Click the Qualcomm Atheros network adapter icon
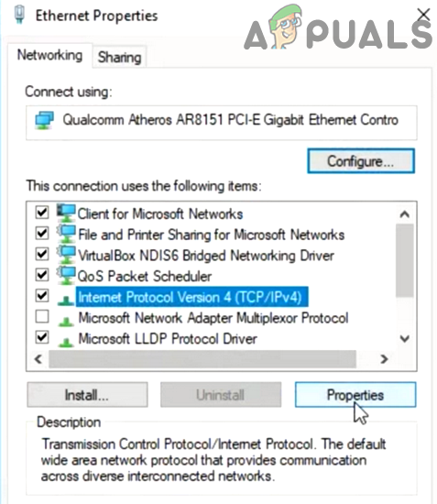The image size is (437, 504). tap(44, 120)
